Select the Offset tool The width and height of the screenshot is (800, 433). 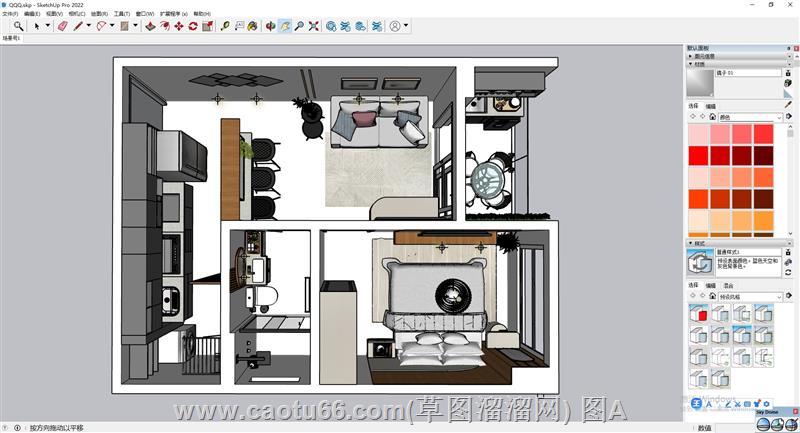coord(165,26)
